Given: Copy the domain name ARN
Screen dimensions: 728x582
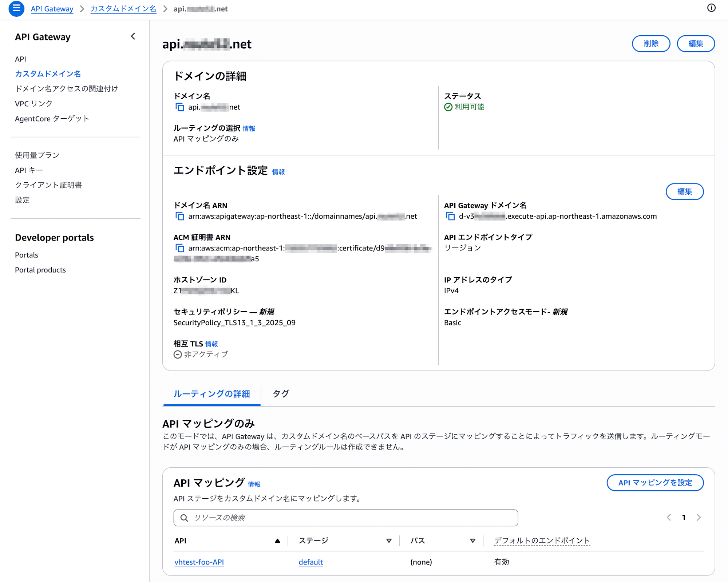Looking at the screenshot, I should tap(180, 216).
